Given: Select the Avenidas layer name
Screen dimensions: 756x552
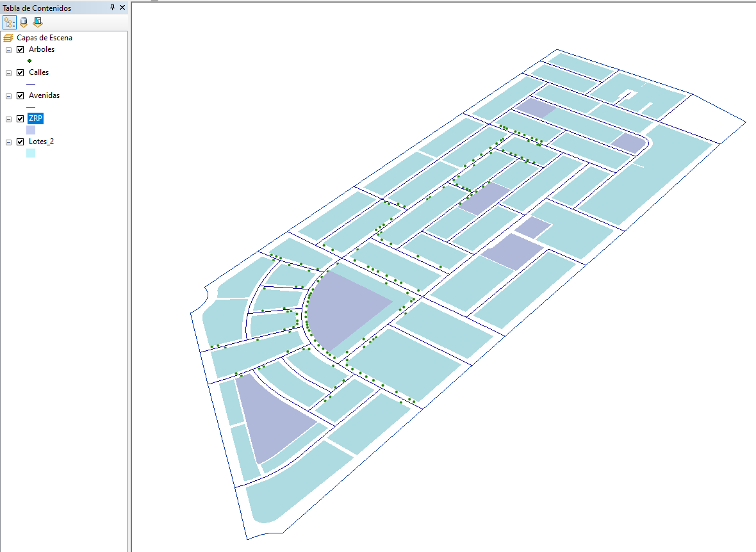Looking at the screenshot, I should point(44,95).
